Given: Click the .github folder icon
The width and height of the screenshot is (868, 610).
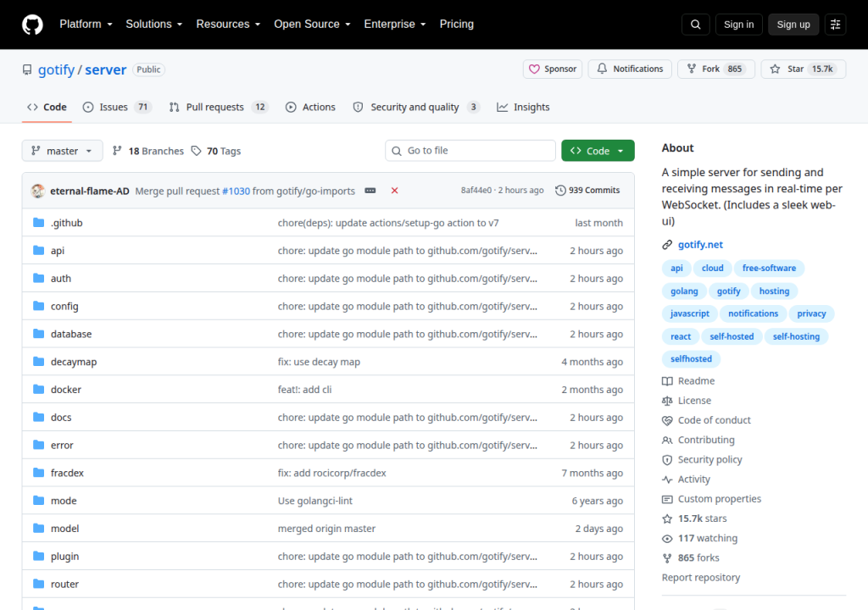Looking at the screenshot, I should coord(38,223).
